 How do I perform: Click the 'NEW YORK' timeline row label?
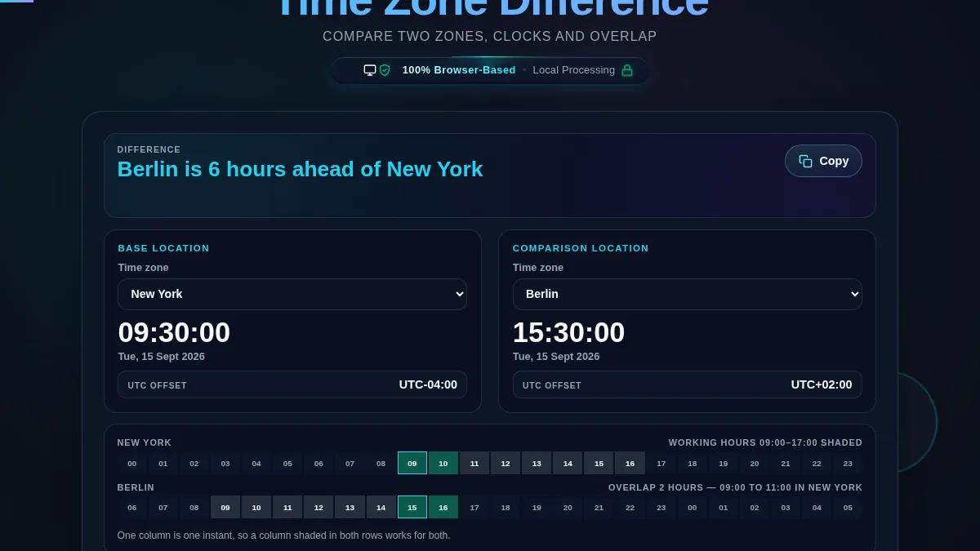(145, 442)
